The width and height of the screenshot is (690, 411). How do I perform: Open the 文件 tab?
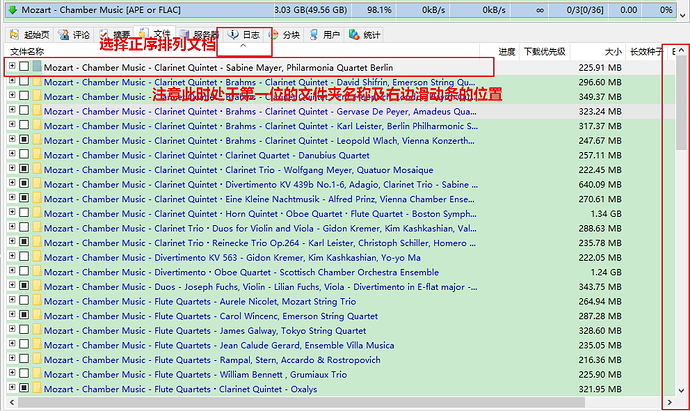[x=155, y=33]
